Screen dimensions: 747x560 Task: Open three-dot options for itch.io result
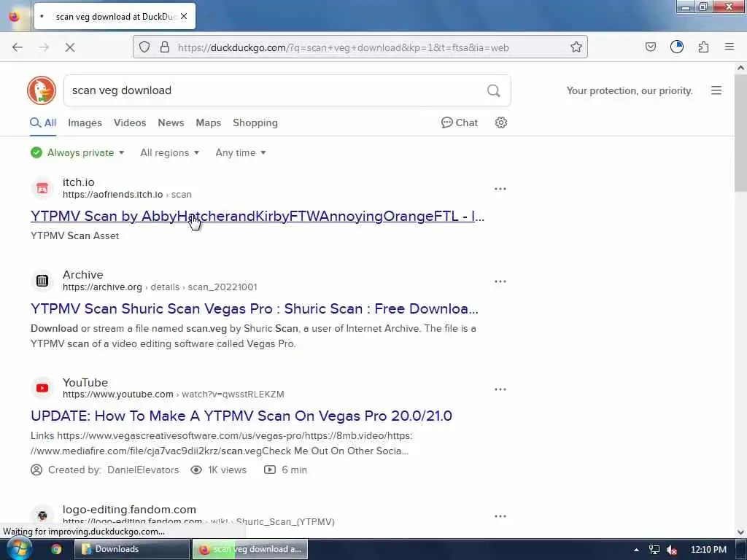coord(500,189)
